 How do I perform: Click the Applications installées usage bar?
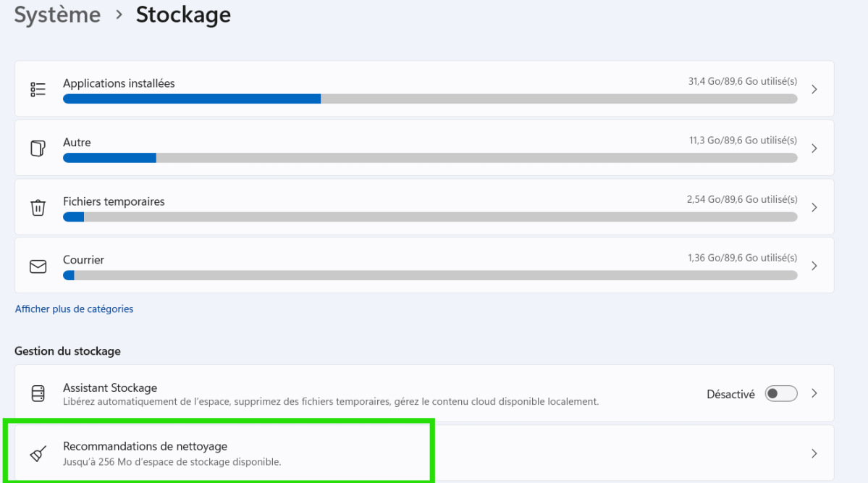[430, 98]
